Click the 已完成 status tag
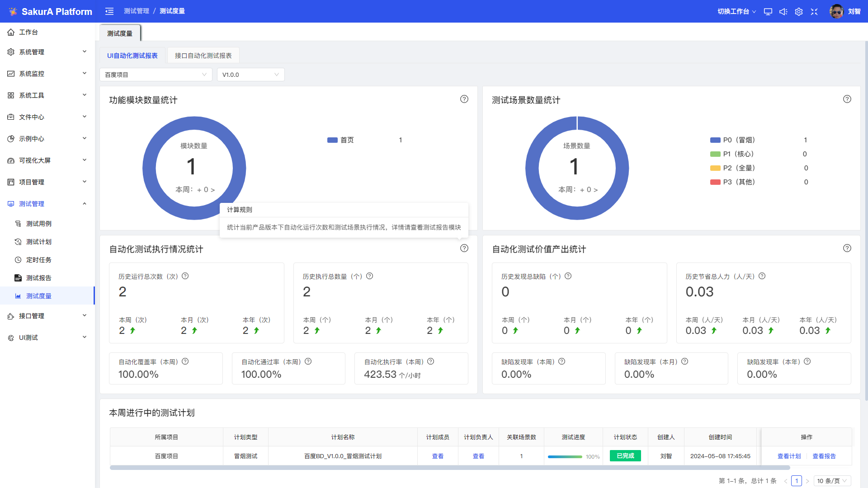The height and width of the screenshot is (488, 868). pos(625,456)
